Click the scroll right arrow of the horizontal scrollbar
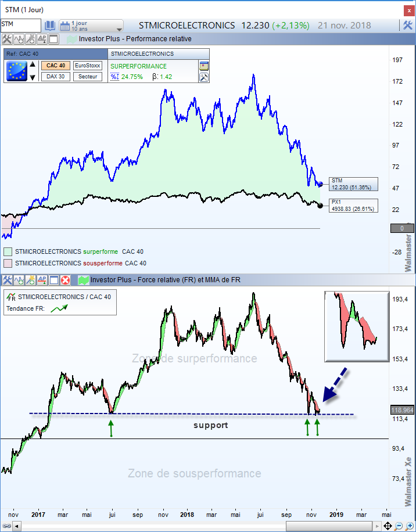The width and height of the screenshot is (416, 532). 378,527
